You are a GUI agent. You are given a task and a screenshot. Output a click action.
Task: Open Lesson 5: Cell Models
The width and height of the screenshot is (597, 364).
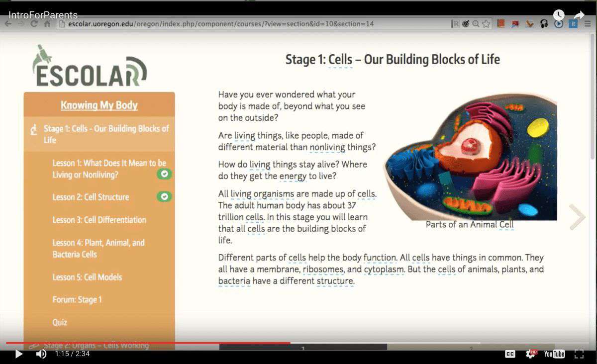[87, 277]
